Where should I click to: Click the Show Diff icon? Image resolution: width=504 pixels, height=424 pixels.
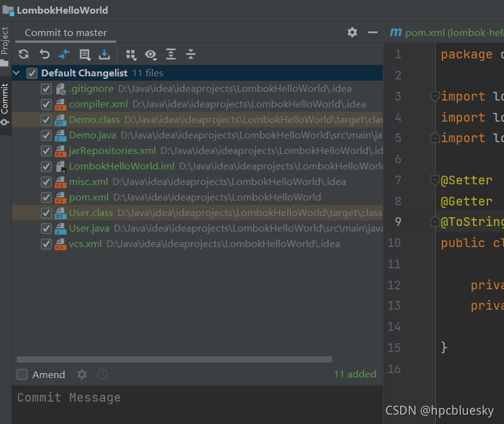pyautogui.click(x=64, y=54)
